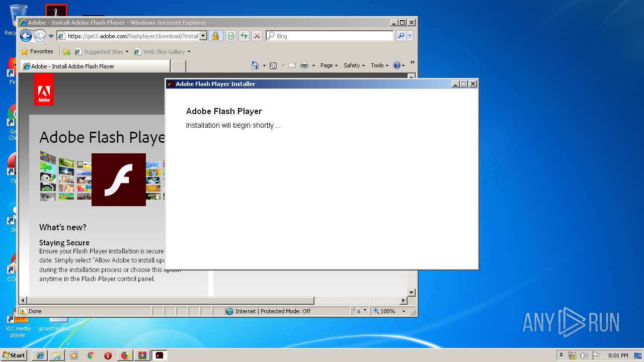Image resolution: width=644 pixels, height=362 pixels.
Task: Click the 'Adobe Flash Player' installer heading
Action: (x=224, y=111)
